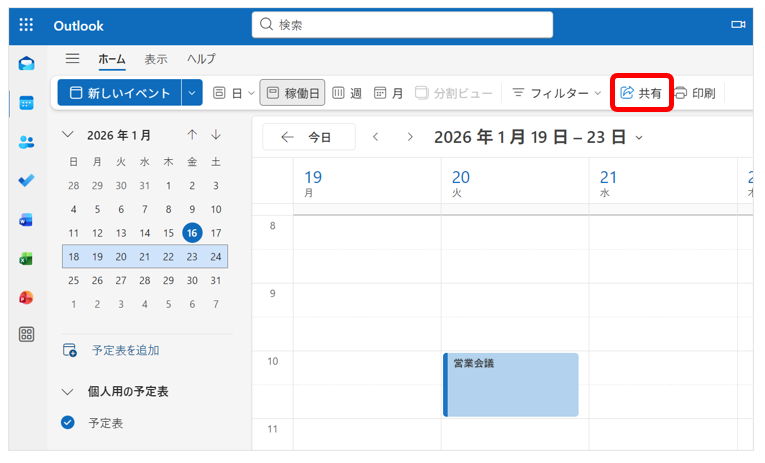
Task: Switch to 月 month view
Action: (388, 93)
